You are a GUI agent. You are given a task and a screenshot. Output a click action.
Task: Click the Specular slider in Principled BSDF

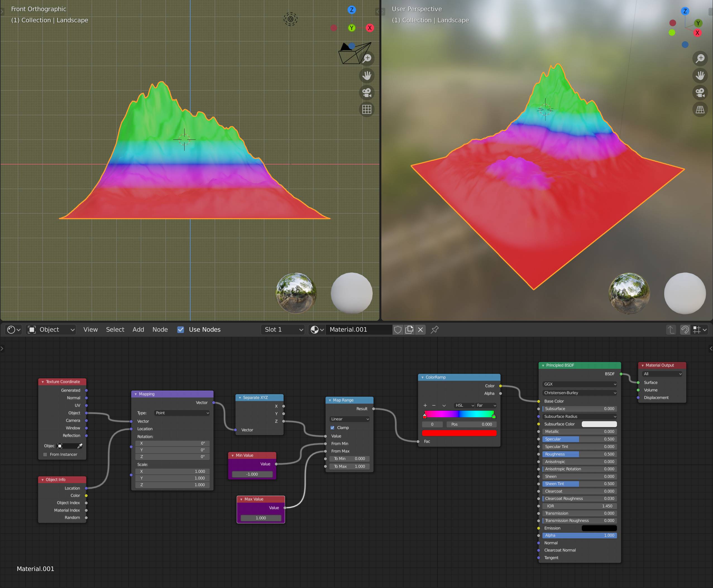coord(580,439)
